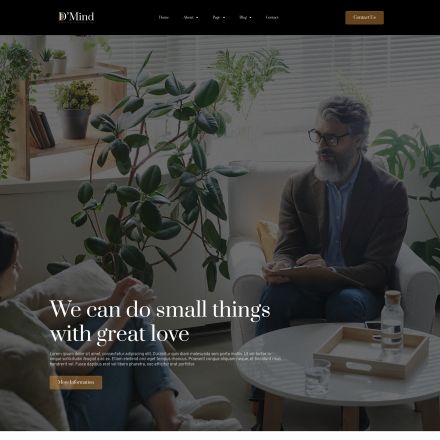Click the "We can do small things" headline
Screen dimensions: 440x440
pos(160,321)
